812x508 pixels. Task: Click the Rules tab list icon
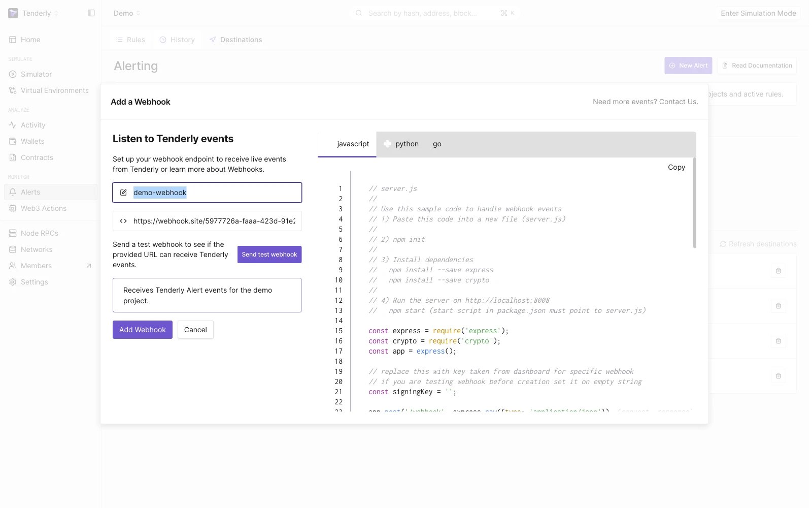point(119,40)
